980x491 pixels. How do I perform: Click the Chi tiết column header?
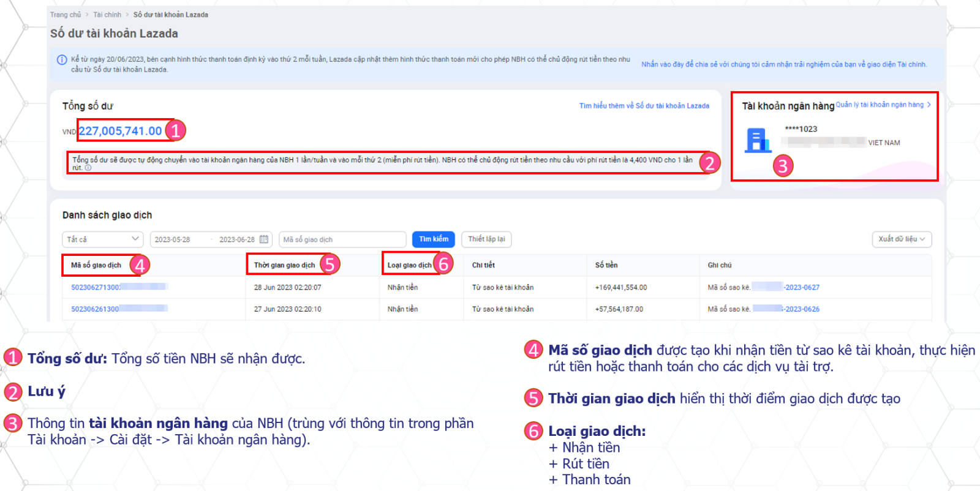pyautogui.click(x=483, y=265)
